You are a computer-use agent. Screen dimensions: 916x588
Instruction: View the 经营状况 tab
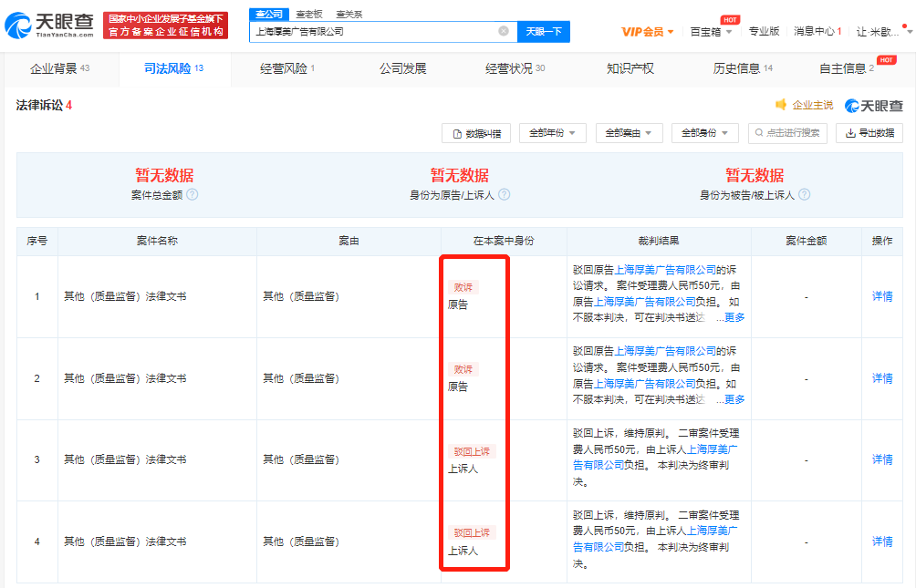[x=515, y=69]
